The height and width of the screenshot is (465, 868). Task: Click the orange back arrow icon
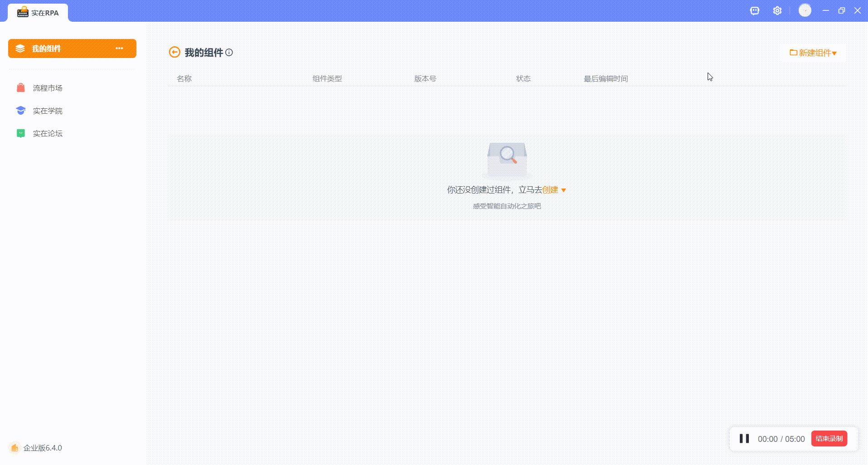pyautogui.click(x=174, y=52)
